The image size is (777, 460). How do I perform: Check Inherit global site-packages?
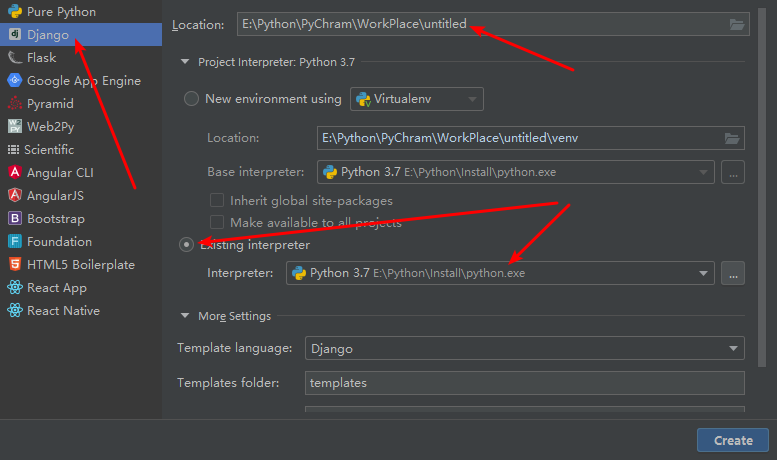click(x=217, y=200)
